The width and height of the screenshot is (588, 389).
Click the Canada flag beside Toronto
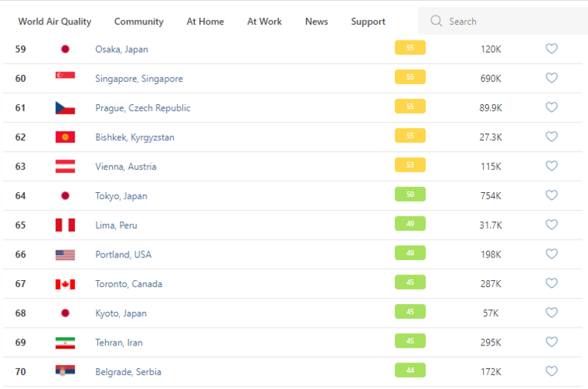click(65, 284)
